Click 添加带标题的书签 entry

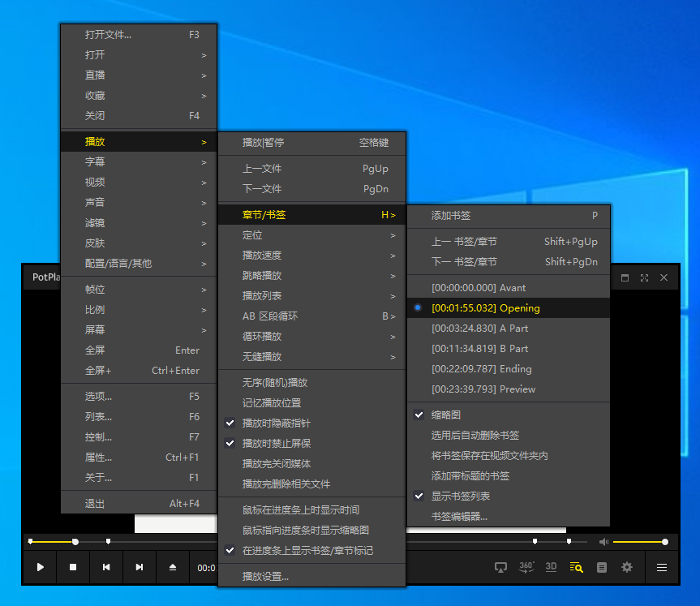tap(509, 476)
